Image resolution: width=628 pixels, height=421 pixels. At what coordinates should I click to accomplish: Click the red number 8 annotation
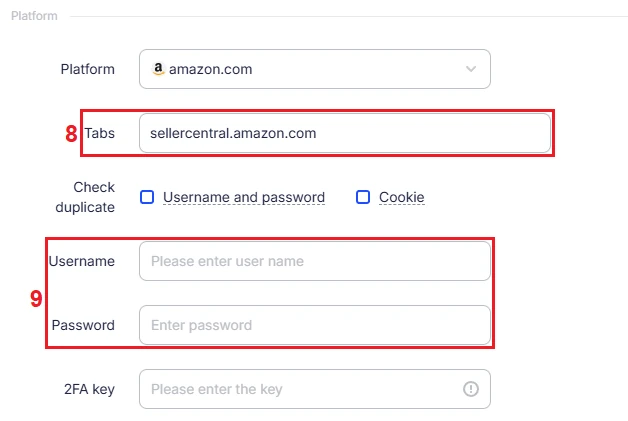click(71, 133)
